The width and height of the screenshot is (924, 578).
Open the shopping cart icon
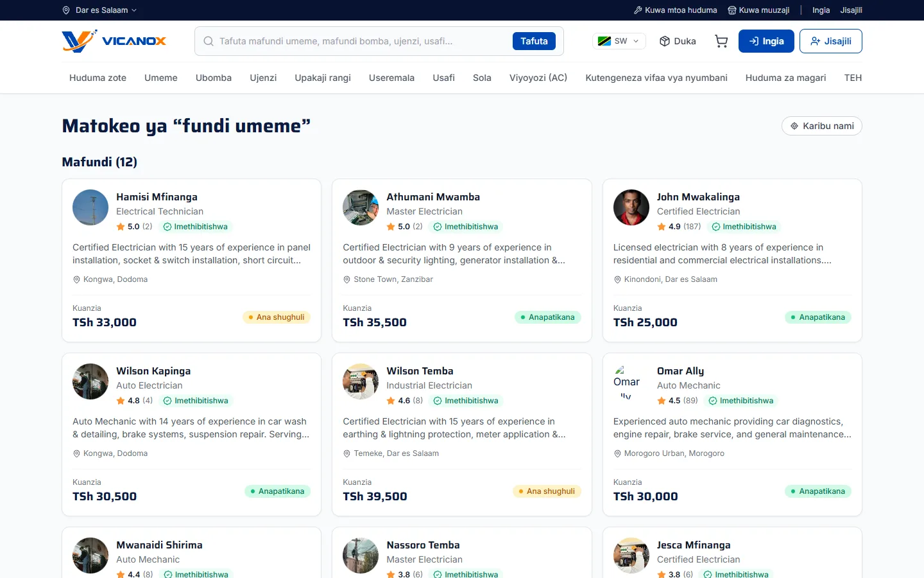coord(721,41)
